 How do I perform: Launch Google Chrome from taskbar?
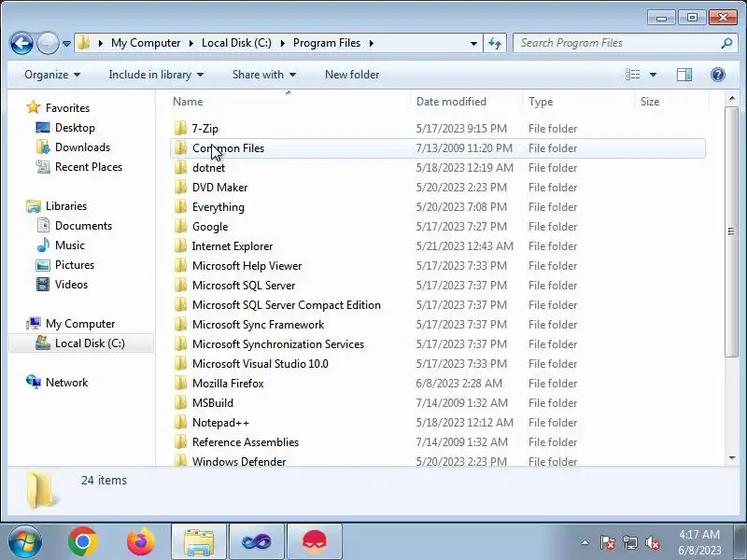[x=83, y=542]
